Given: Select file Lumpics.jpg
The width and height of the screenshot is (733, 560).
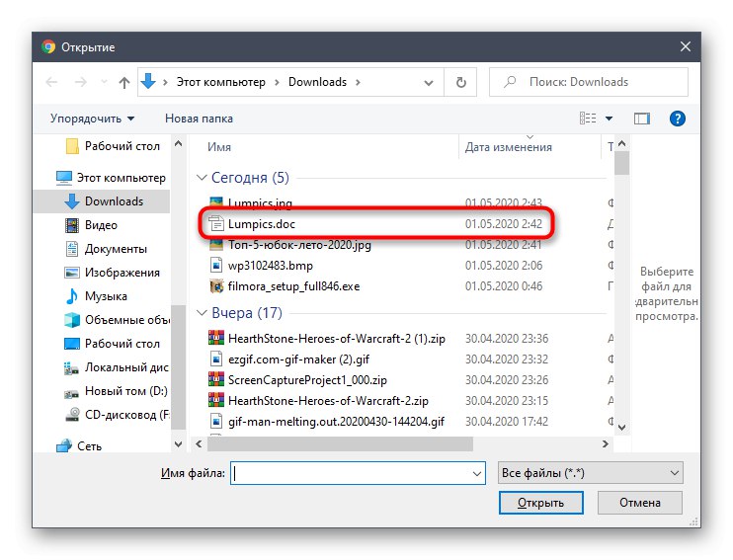Looking at the screenshot, I should tap(260, 203).
